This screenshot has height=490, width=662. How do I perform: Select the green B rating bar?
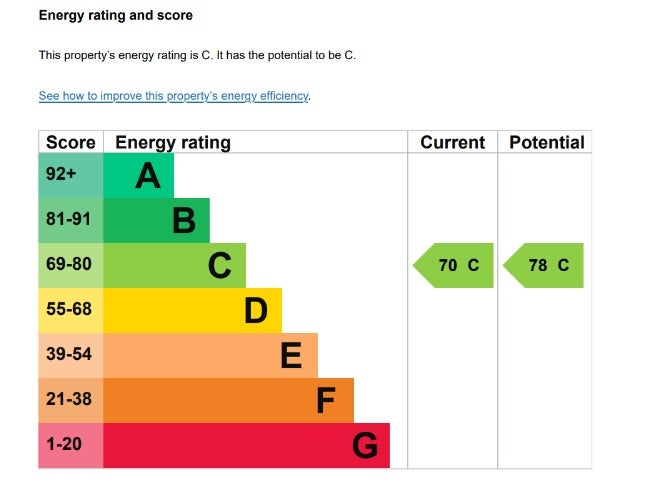tap(157, 220)
